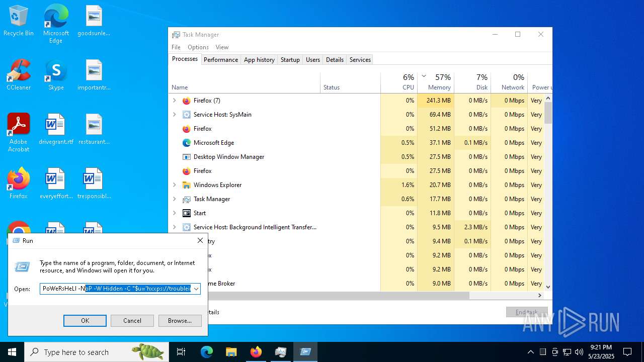
Task: Show hidden system tray icons
Action: coord(530,352)
